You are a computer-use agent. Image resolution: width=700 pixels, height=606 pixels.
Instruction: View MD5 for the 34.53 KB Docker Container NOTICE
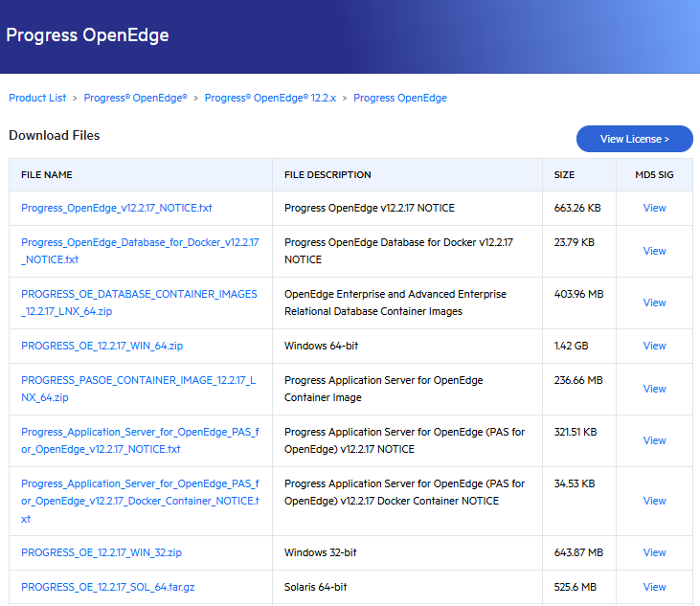[x=654, y=501]
